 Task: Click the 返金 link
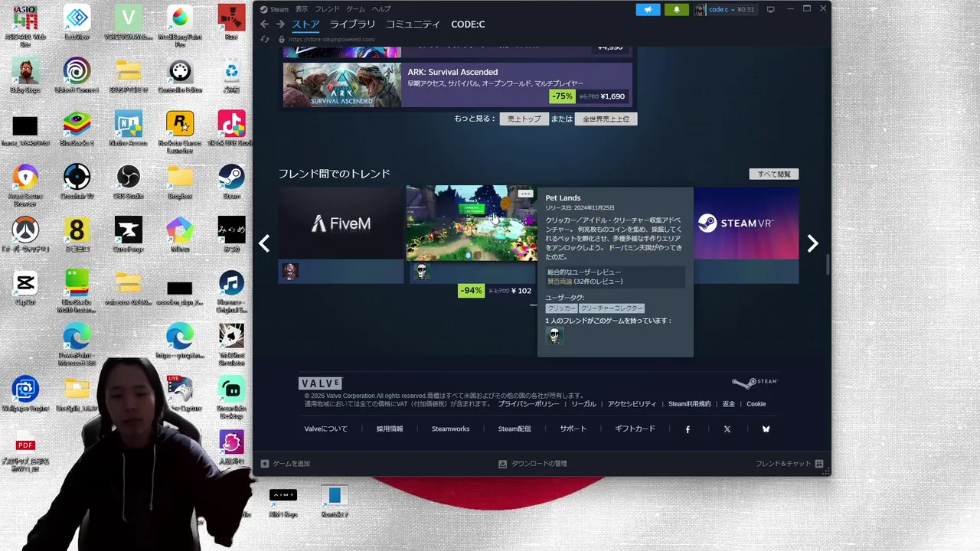pyautogui.click(x=728, y=404)
